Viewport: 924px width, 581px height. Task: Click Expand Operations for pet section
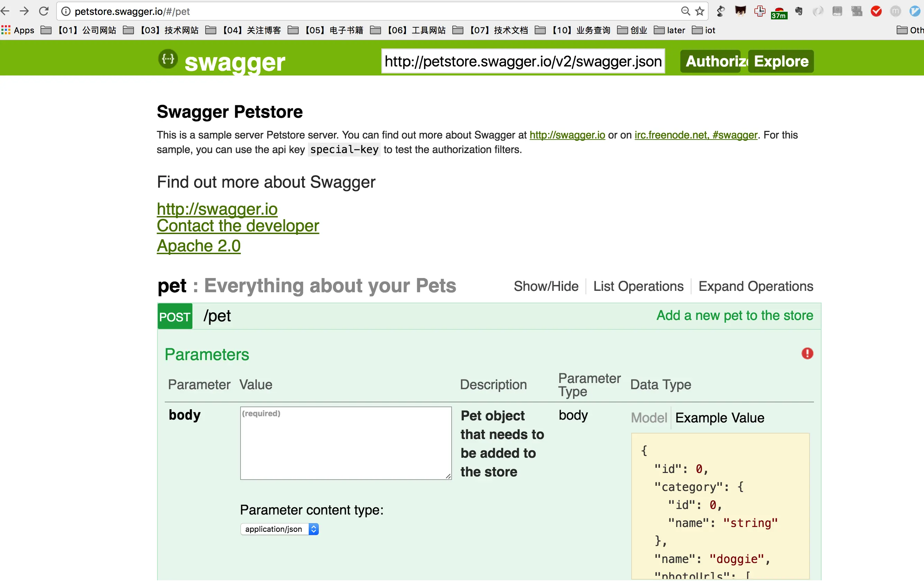(x=755, y=286)
